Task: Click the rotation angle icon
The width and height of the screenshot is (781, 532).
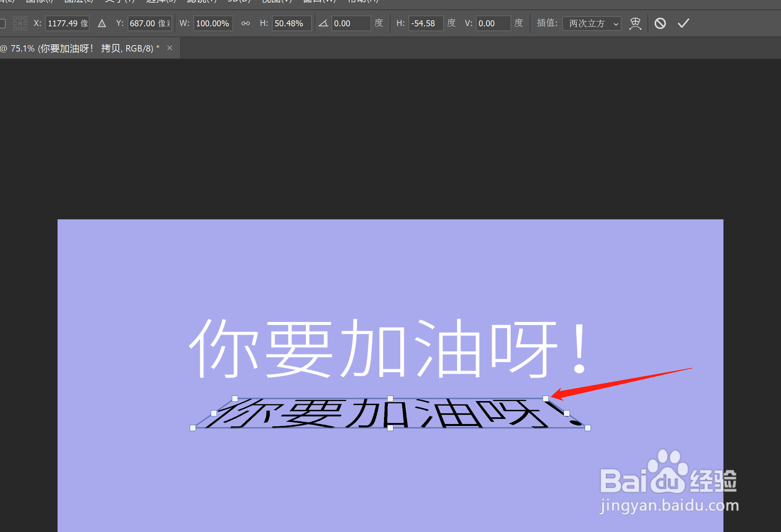Action: [323, 23]
